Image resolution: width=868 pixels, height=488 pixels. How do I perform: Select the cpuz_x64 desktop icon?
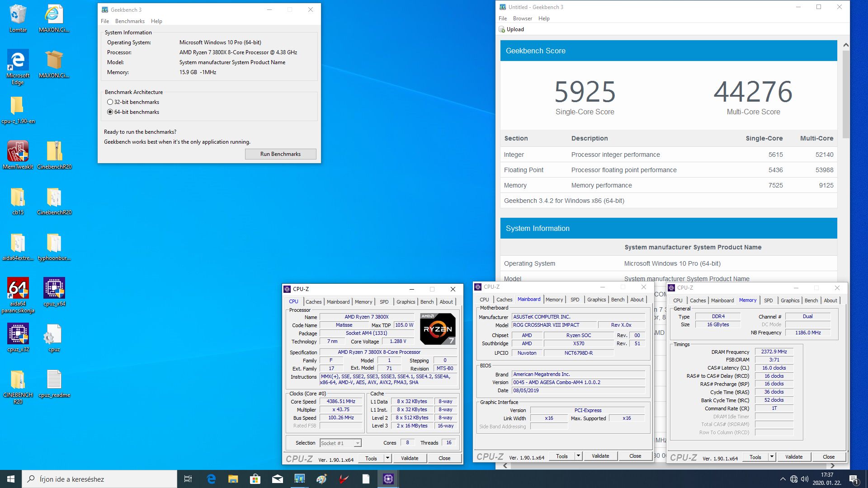tap(54, 291)
